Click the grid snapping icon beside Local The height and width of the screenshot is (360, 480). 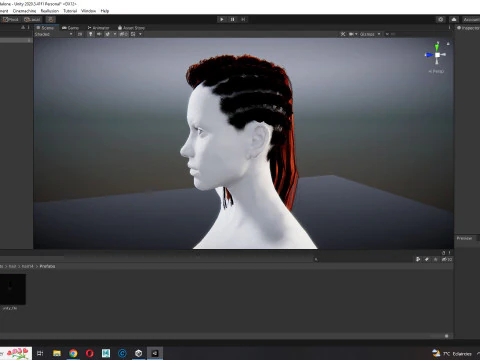tap(51, 19)
